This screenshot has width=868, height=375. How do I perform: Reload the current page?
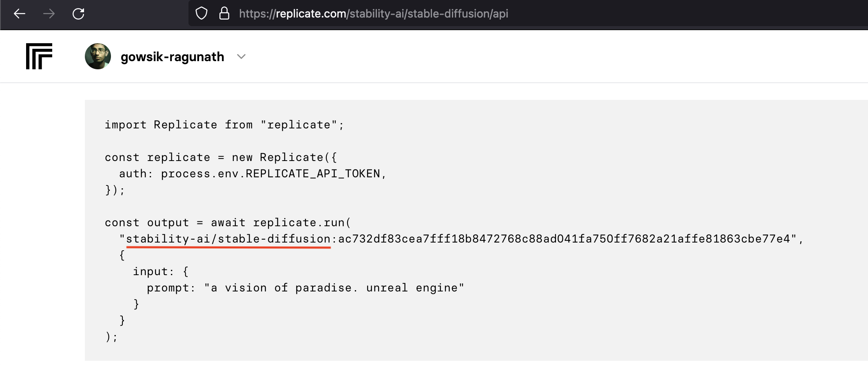tap(78, 14)
